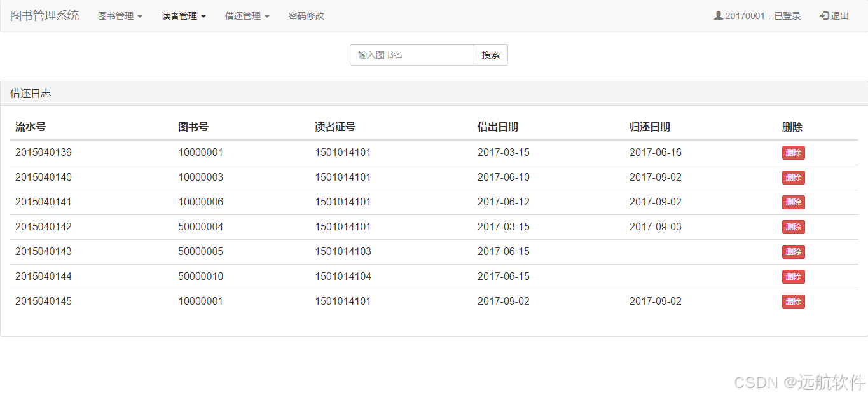
Task: Open the 借还管理 dropdown menu
Action: [247, 16]
